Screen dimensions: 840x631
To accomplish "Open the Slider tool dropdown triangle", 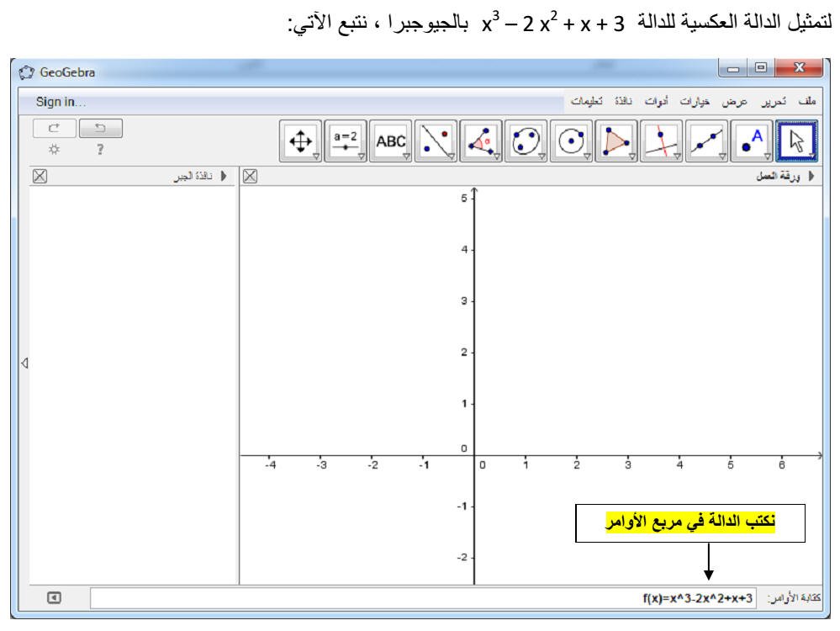I will pos(362,156).
